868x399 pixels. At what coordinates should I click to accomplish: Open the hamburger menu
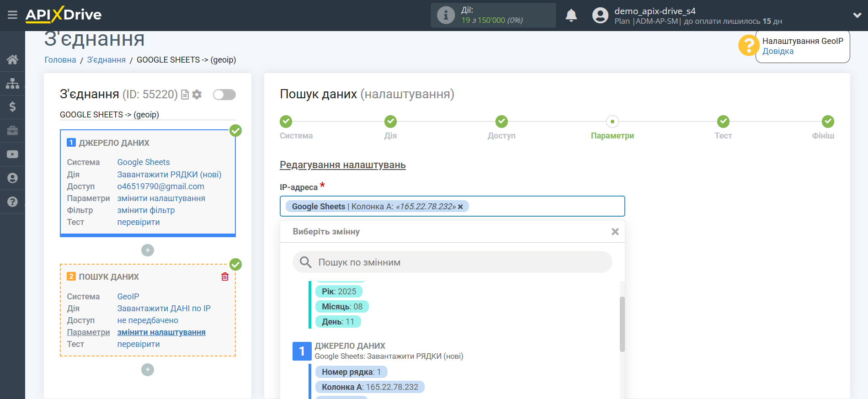12,15
